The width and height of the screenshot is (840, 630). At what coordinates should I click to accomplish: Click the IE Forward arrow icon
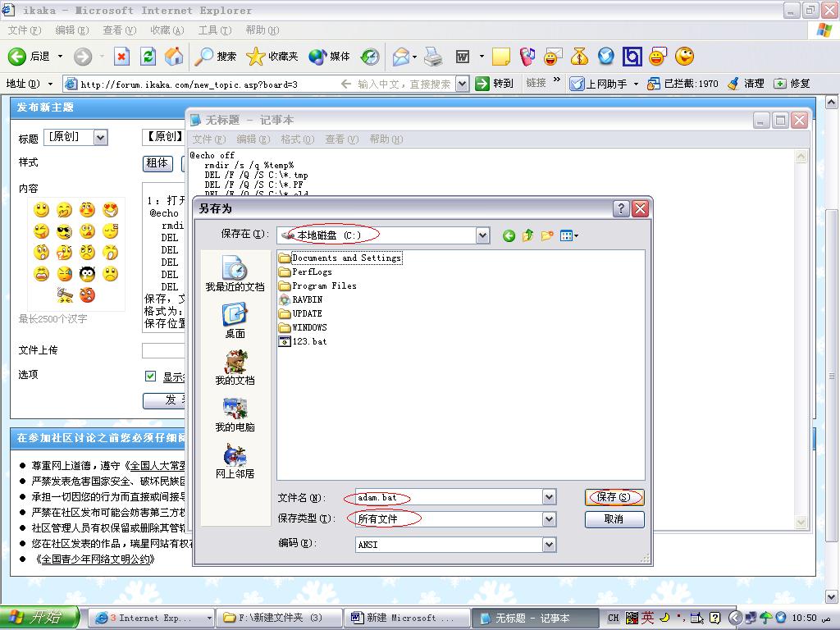(x=83, y=57)
